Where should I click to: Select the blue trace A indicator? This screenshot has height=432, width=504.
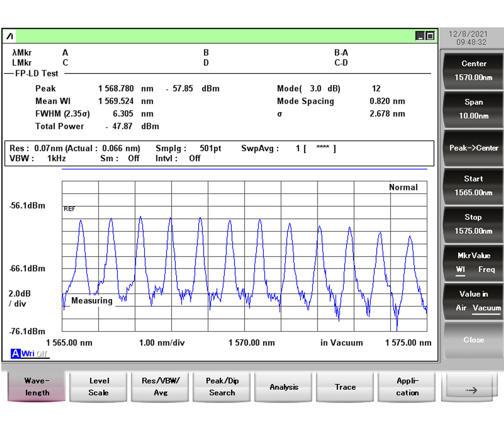[x=15, y=354]
